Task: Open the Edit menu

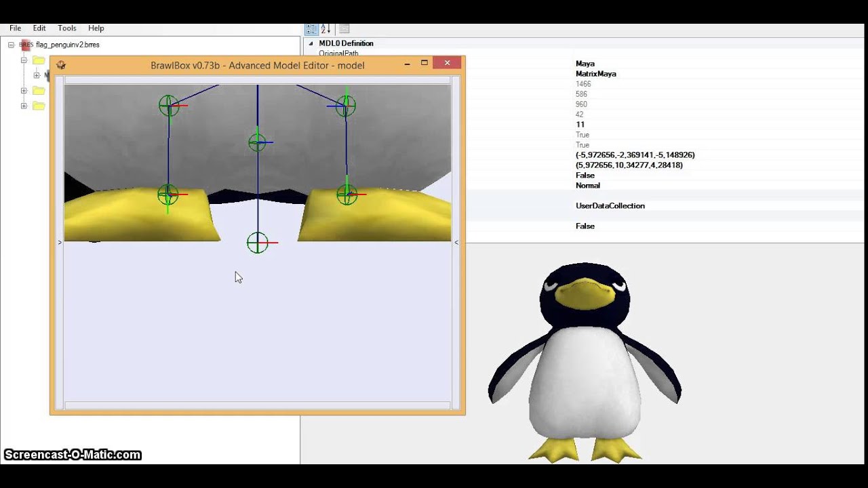Action: 39,28
